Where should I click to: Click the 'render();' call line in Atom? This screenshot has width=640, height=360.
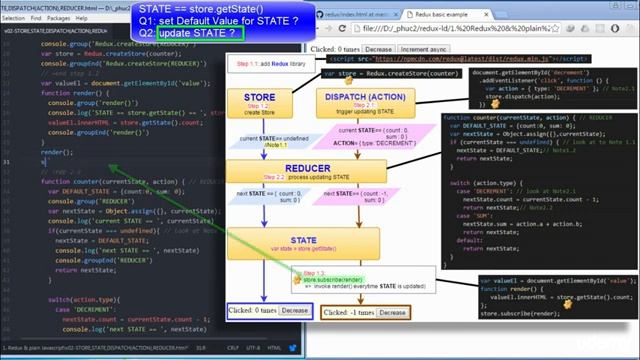(57, 152)
